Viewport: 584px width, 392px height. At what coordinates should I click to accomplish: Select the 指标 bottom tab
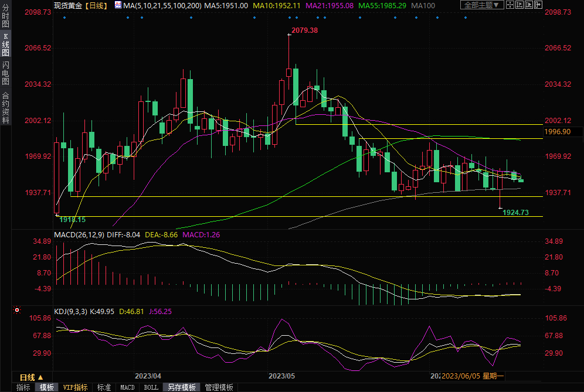pyautogui.click(x=23, y=387)
